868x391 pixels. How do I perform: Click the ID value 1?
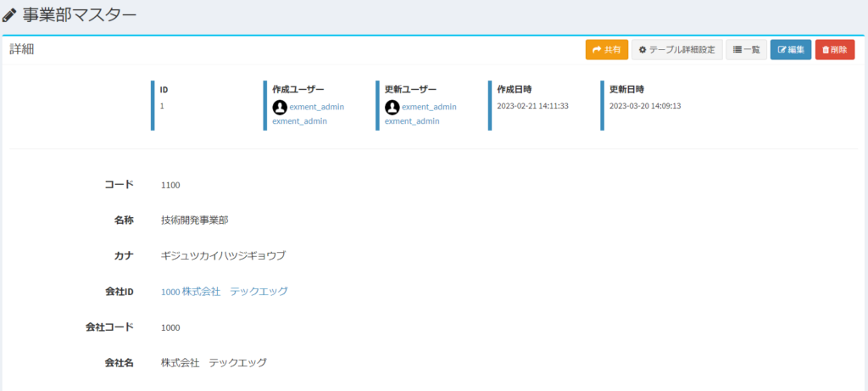(x=162, y=106)
